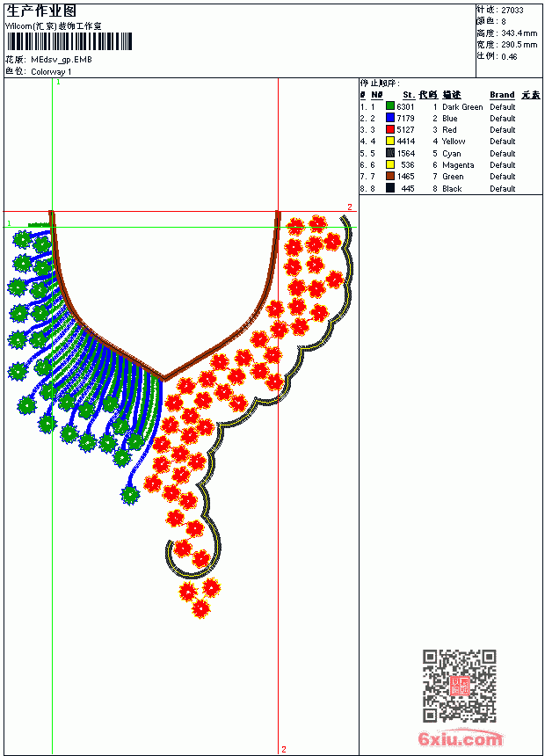545x756 pixels.
Task: Click the QR code image
Action: coord(459,685)
